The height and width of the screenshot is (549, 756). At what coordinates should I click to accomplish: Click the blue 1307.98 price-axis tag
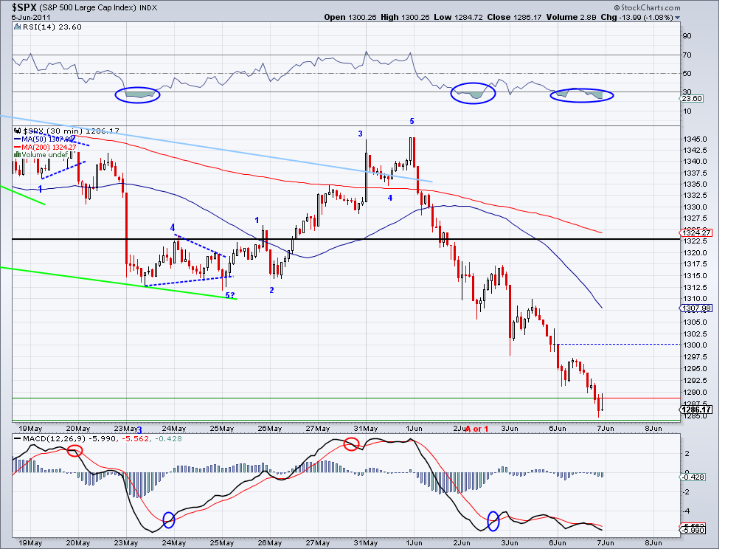(696, 308)
